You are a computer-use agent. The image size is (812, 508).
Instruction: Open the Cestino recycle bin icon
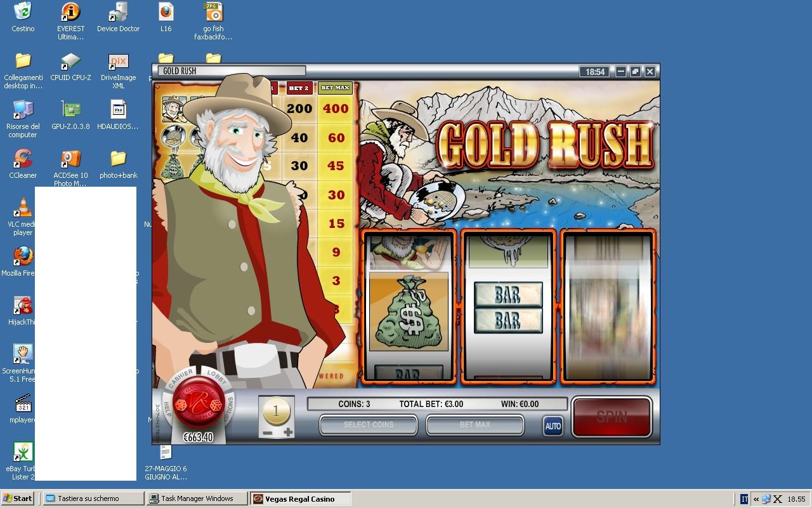[23, 17]
